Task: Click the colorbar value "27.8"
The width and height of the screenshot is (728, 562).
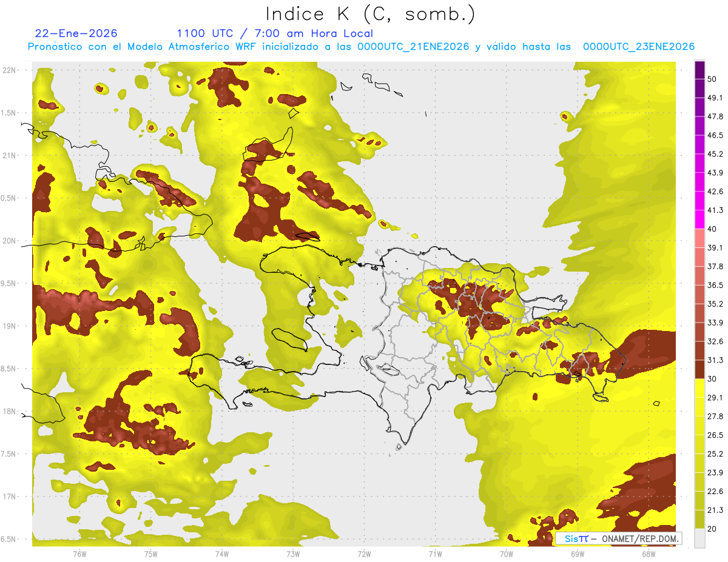Action: tap(715, 416)
